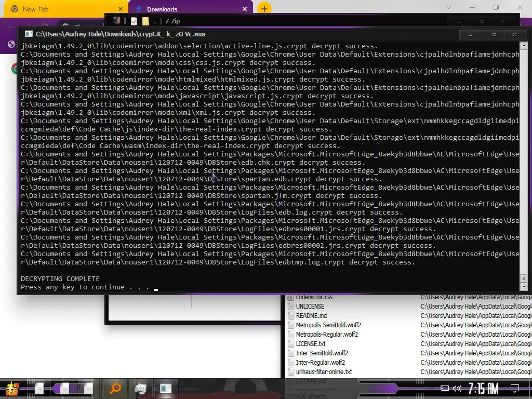Select README.md in the file list
Viewport: 532px width, 399px height.
[x=311, y=315]
